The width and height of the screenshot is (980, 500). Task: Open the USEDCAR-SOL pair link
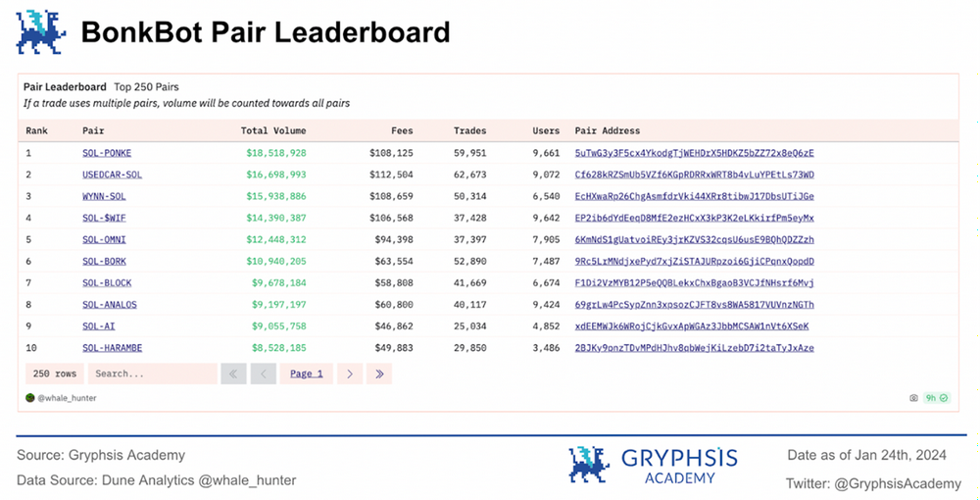(112, 175)
